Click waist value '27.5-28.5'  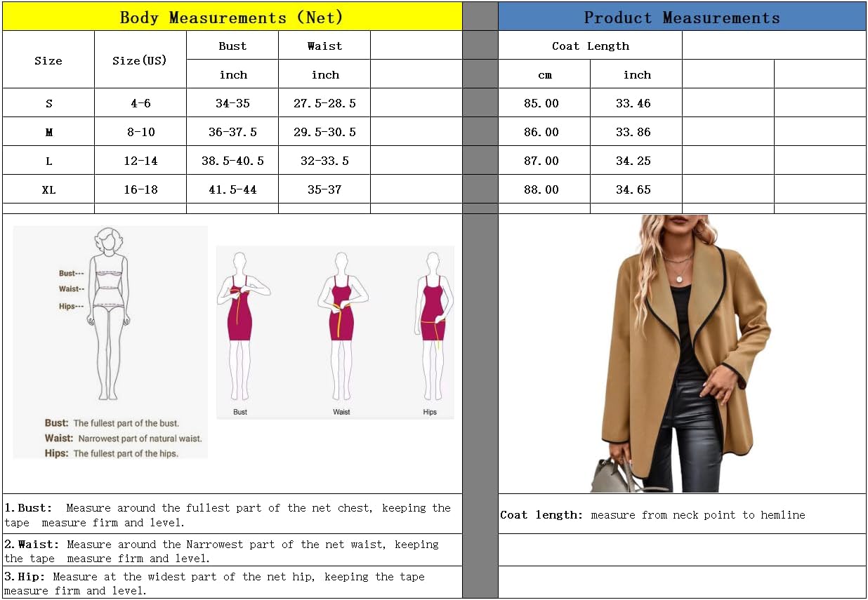pyautogui.click(x=324, y=103)
